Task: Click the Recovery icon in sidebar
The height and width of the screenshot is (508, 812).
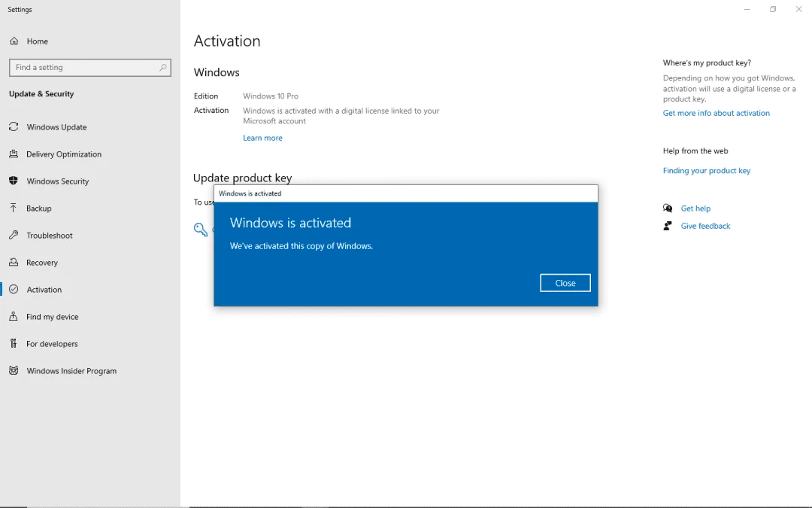Action: point(14,263)
